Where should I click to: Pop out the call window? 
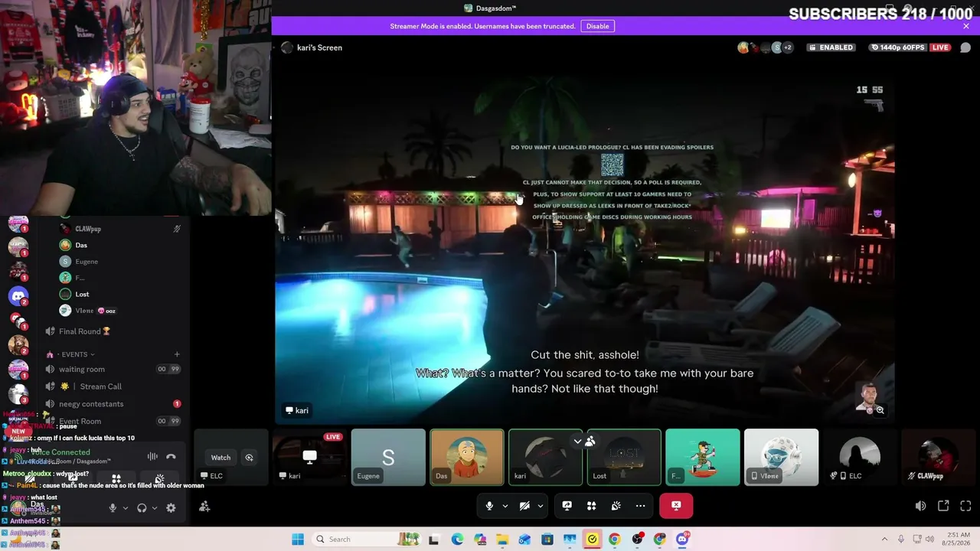pyautogui.click(x=943, y=506)
